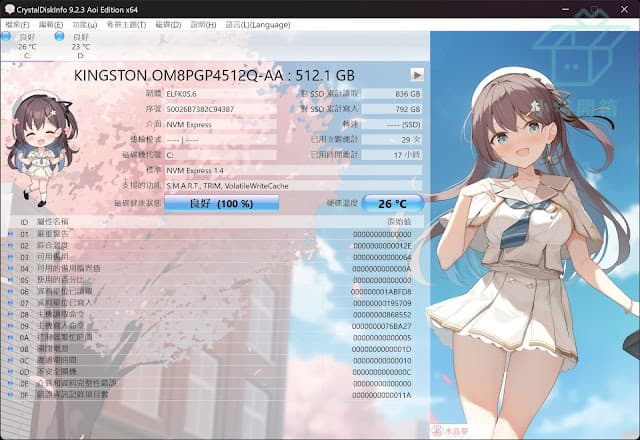The image size is (640, 440).
Task: Select the 23 °C D: drive entry
Action: 80,46
